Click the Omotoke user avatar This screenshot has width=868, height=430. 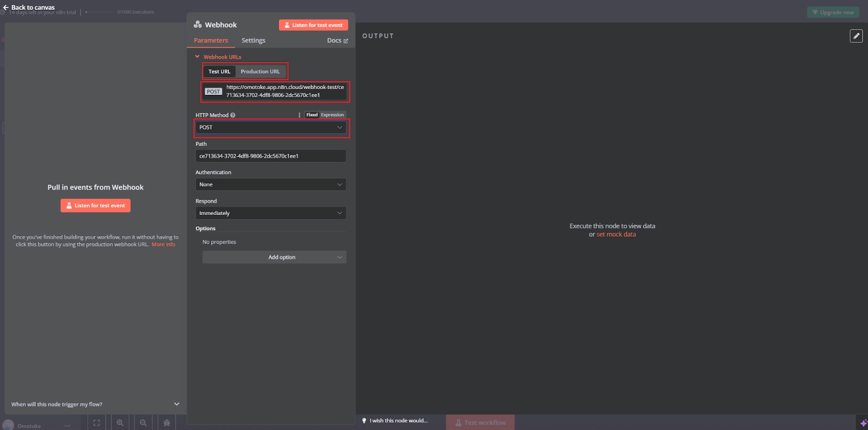point(8,425)
